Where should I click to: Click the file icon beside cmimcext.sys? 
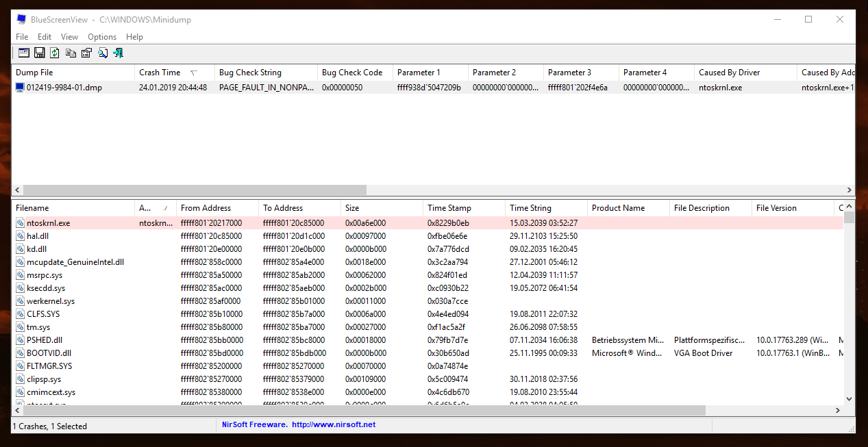[21, 392]
